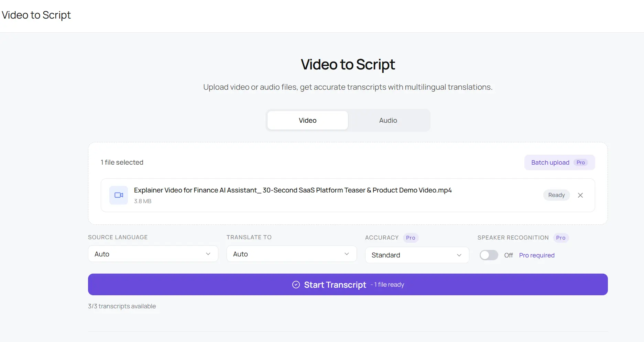This screenshot has width=644, height=342.
Task: Click the Pro badge next to ACCURACY
Action: point(410,238)
